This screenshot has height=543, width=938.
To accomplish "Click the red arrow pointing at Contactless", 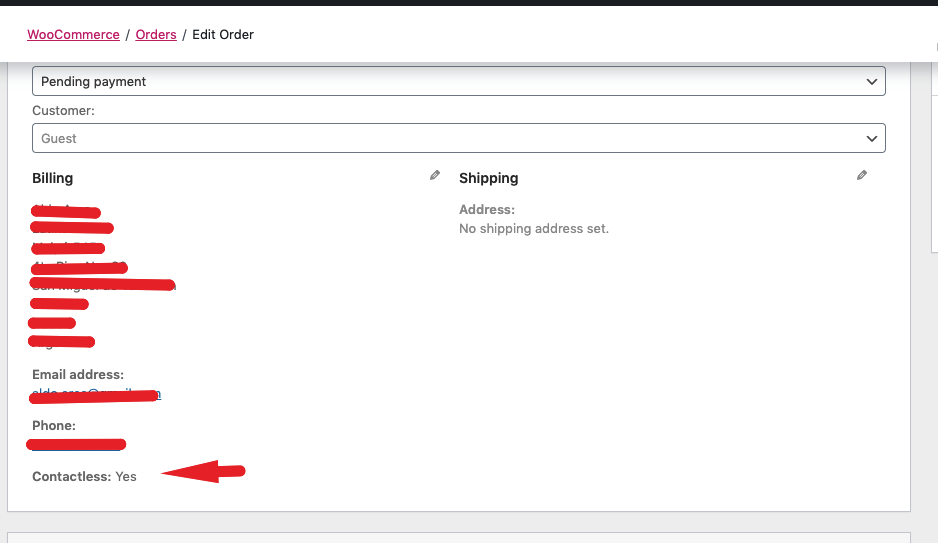I will click(x=203, y=472).
